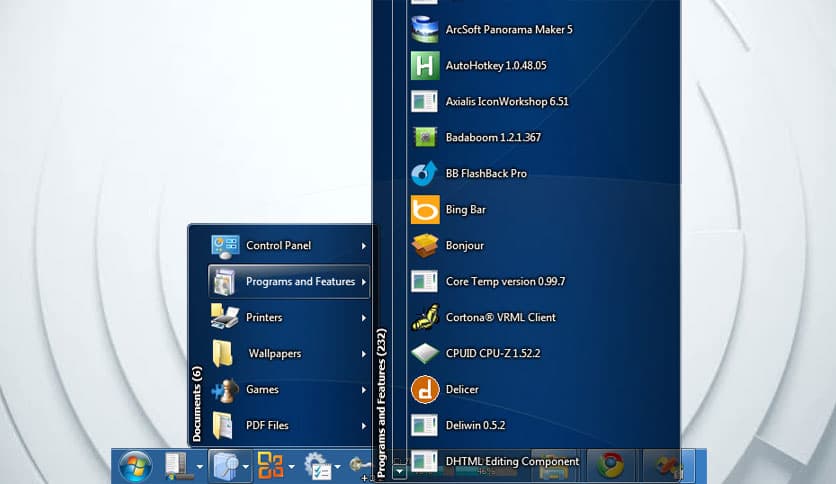Screen dimensions: 836x484
Task: Click the orange Bing Bar icon
Action: 425,209
